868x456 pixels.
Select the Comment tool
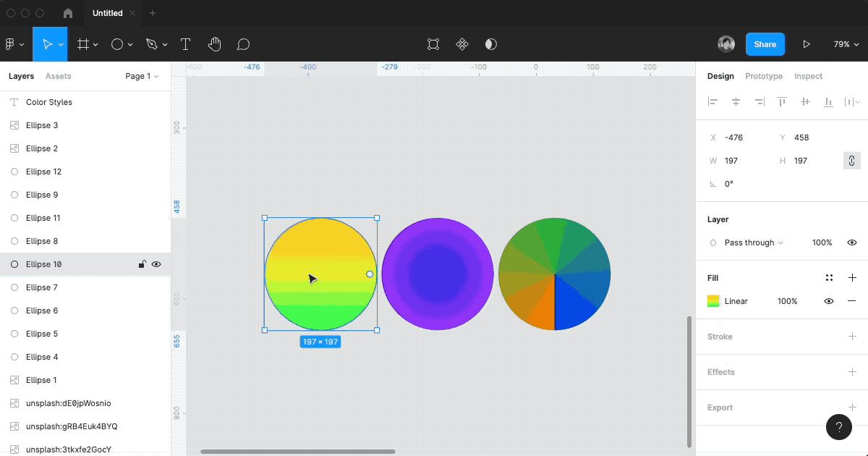point(244,44)
